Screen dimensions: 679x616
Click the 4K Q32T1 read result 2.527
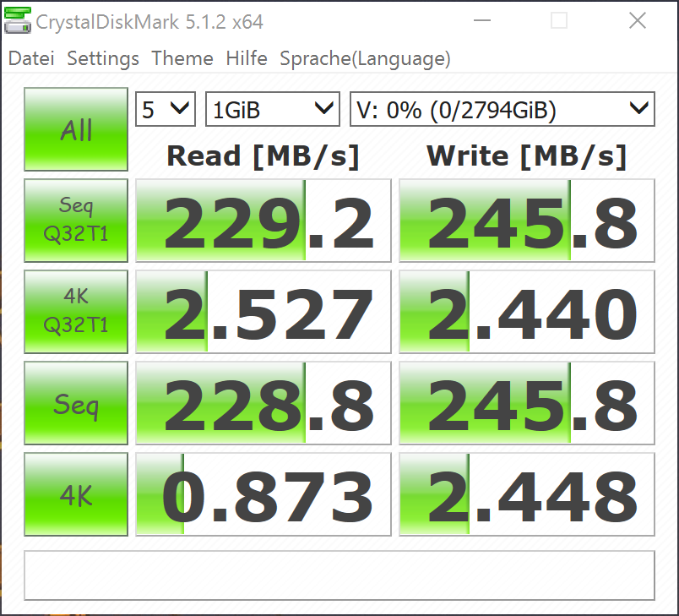[263, 312]
